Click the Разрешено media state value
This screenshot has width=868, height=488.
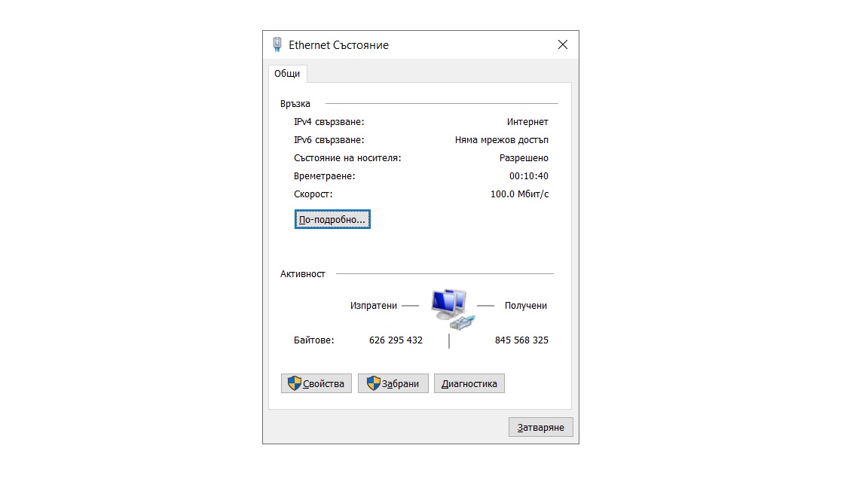click(x=524, y=158)
